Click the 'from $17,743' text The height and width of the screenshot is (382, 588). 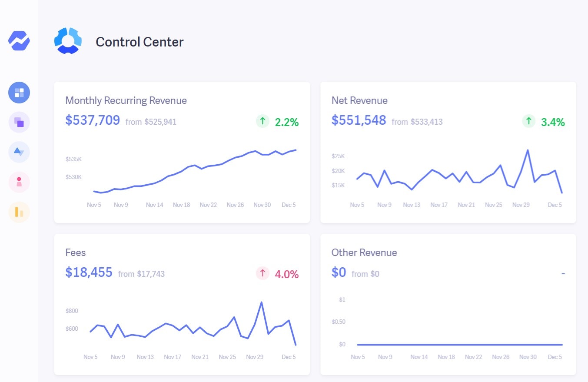click(x=142, y=274)
